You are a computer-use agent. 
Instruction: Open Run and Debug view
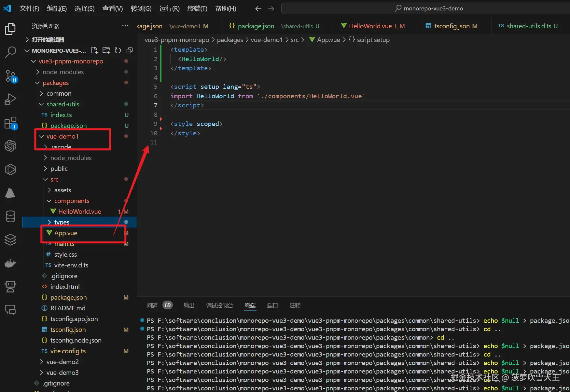pyautogui.click(x=10, y=99)
